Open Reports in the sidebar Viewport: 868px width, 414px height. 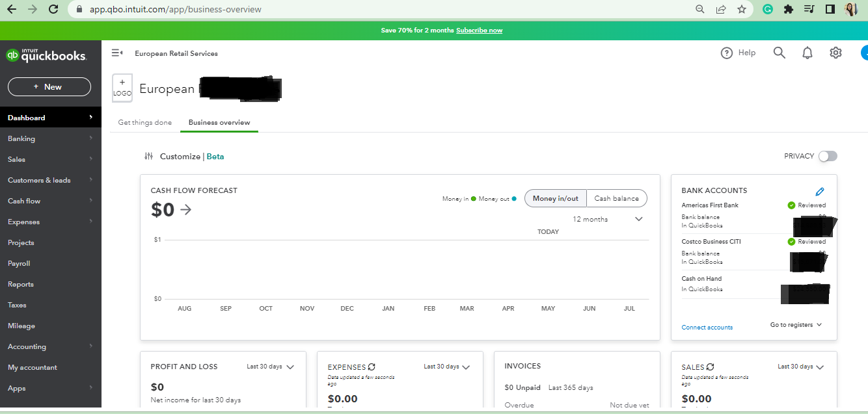click(x=51, y=284)
